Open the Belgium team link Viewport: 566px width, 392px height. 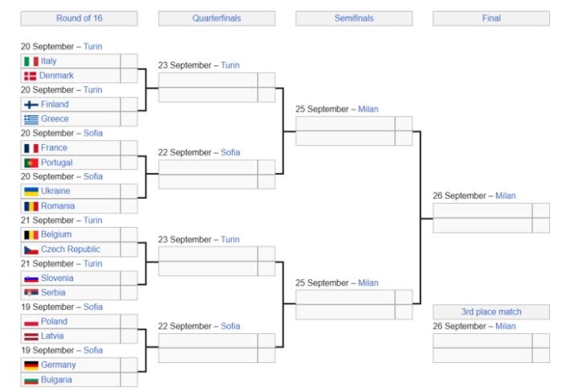(x=56, y=234)
